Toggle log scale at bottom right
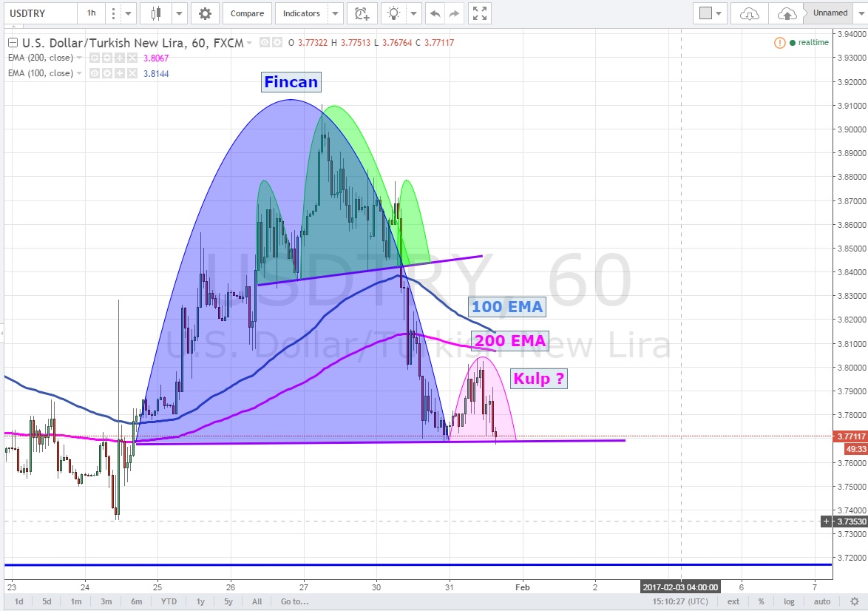 click(790, 601)
